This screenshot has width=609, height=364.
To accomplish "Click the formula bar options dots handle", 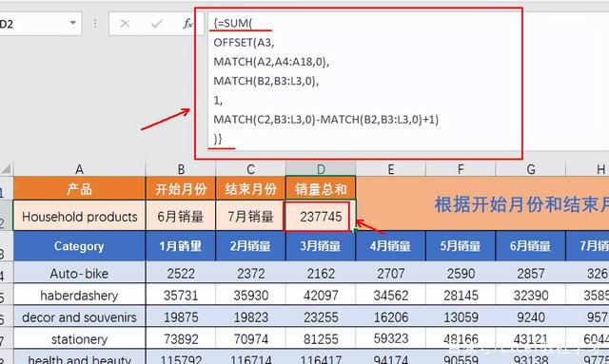I will (95, 24).
